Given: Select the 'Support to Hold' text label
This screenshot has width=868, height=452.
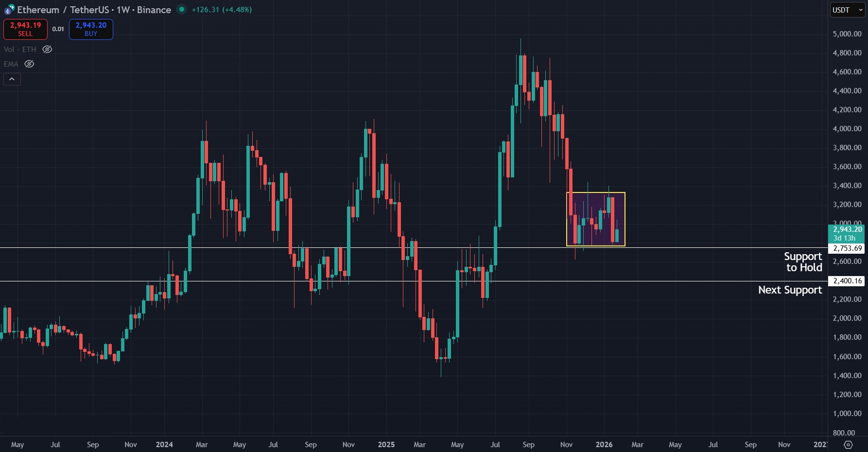Looking at the screenshot, I should [803, 262].
